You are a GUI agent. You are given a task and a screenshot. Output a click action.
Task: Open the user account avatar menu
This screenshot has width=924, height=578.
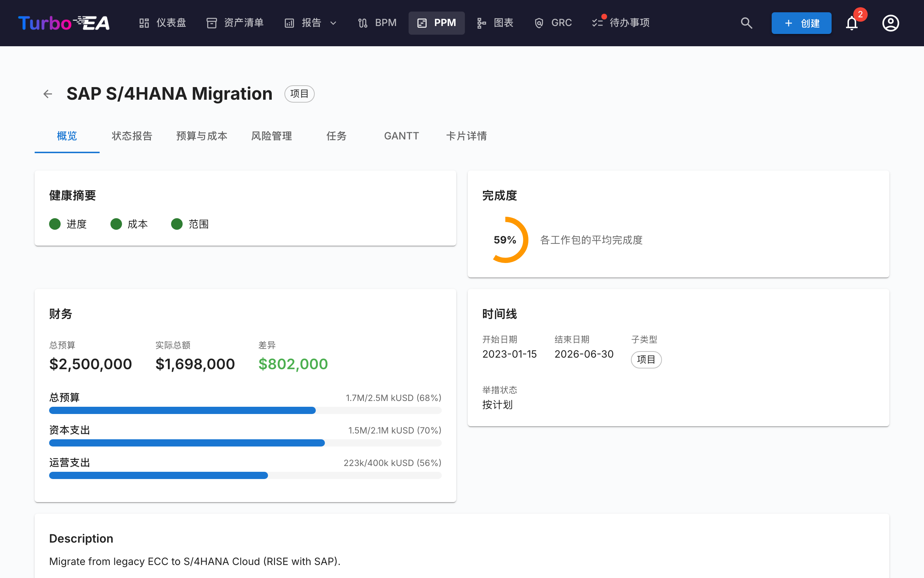tap(890, 23)
